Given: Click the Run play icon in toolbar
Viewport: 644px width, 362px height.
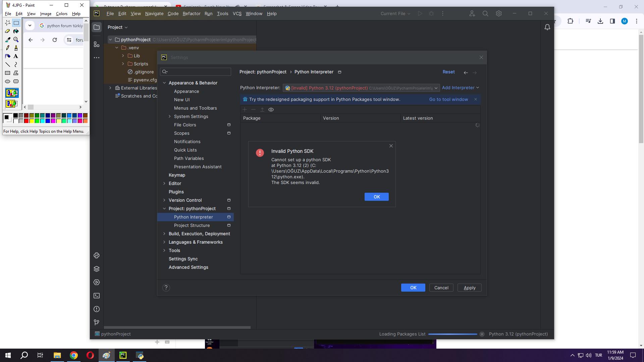Looking at the screenshot, I should [x=420, y=13].
